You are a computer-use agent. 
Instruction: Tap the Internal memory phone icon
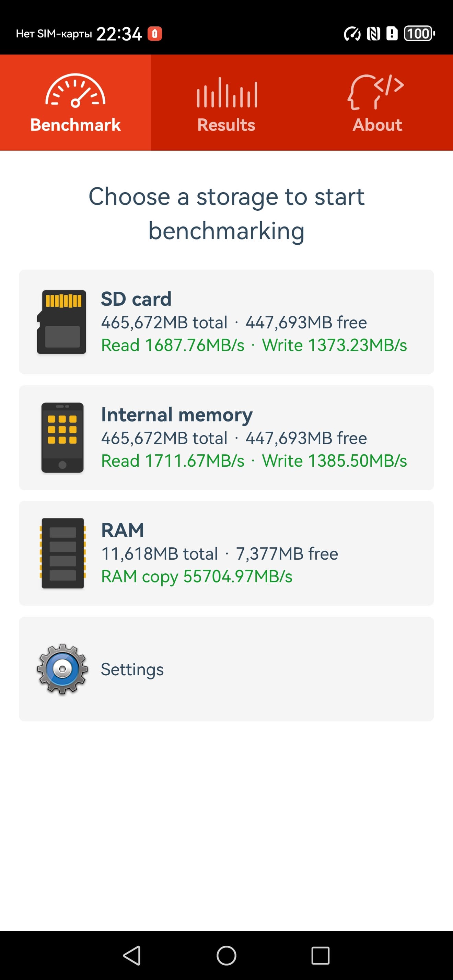point(62,437)
